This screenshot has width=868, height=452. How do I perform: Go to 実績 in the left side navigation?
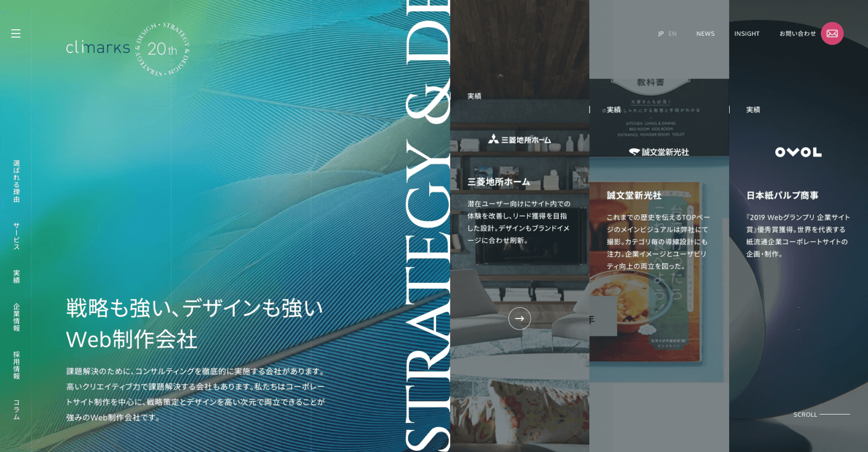(16, 276)
